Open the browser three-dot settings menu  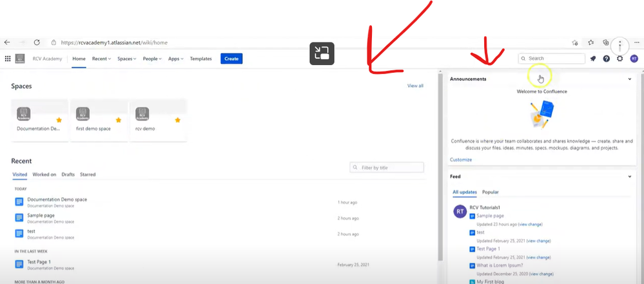coord(637,43)
